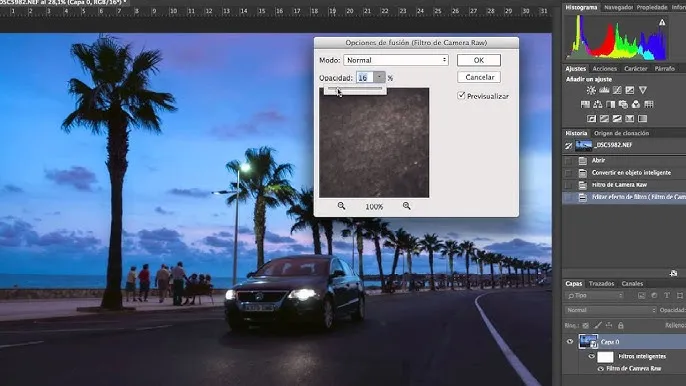The image size is (686, 386).
Task: Add a Posterize adjustment layer
Action: pyautogui.click(x=604, y=119)
